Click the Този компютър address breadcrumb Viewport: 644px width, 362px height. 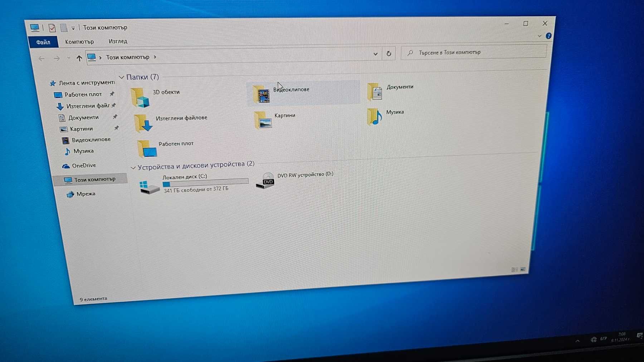127,57
